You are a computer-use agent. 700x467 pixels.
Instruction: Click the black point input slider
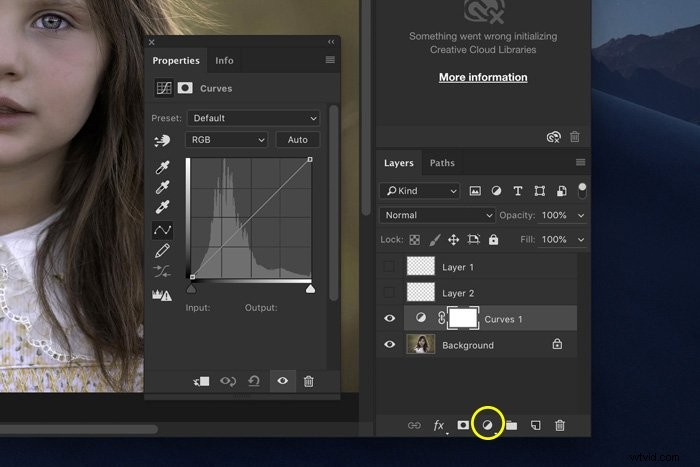pos(191,289)
